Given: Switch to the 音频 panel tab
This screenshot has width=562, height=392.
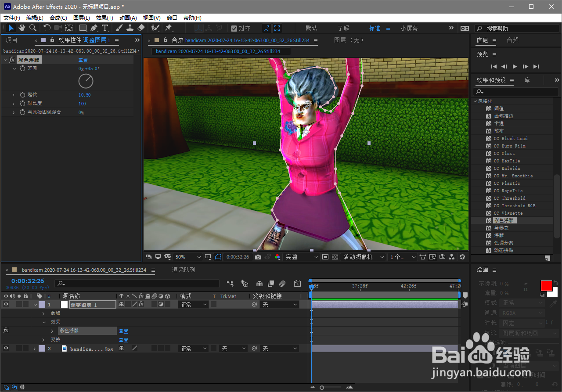Looking at the screenshot, I should tap(512, 40).
